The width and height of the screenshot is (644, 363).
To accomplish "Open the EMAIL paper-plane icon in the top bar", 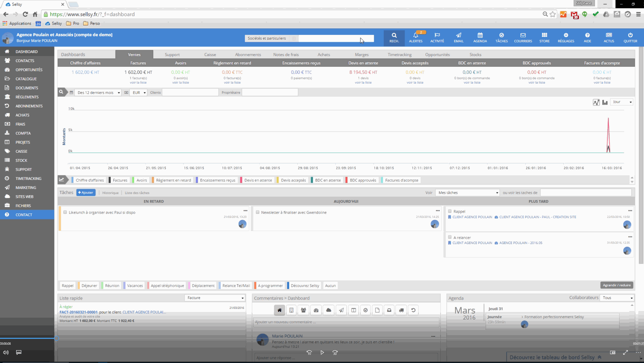I will pos(459,38).
